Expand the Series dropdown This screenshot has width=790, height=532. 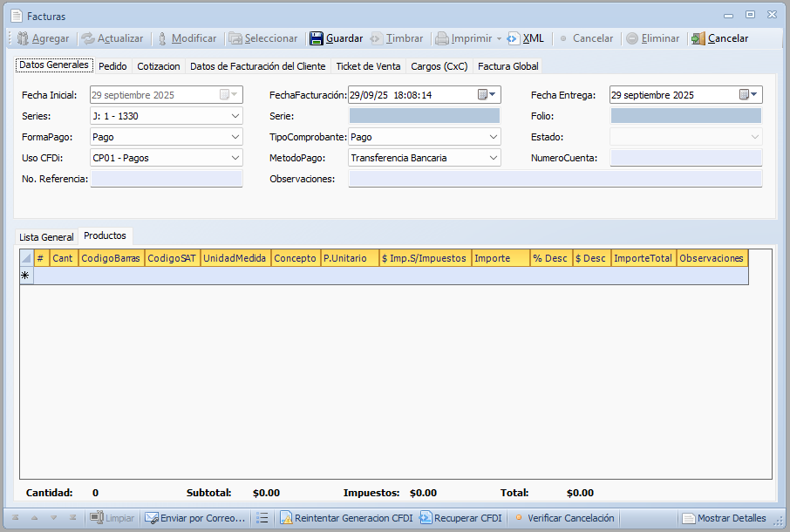point(235,116)
